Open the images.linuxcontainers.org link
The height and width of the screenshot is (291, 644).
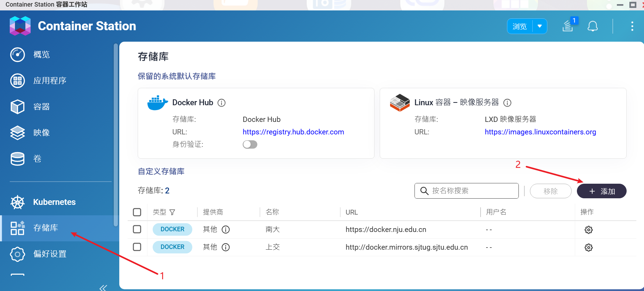click(540, 132)
